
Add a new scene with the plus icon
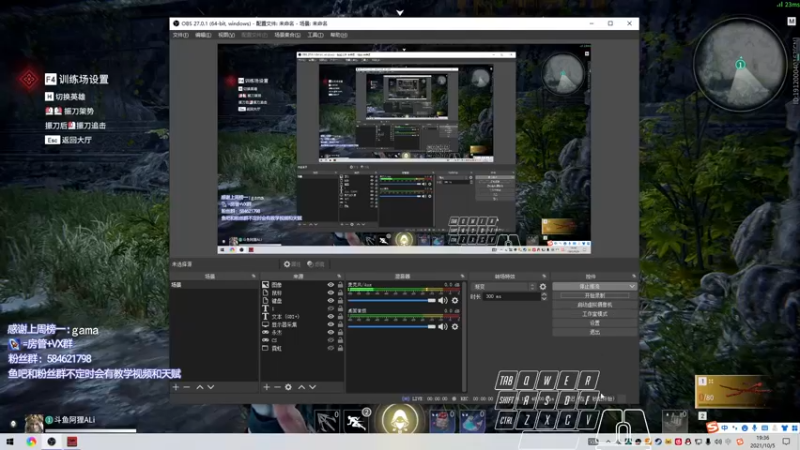176,387
